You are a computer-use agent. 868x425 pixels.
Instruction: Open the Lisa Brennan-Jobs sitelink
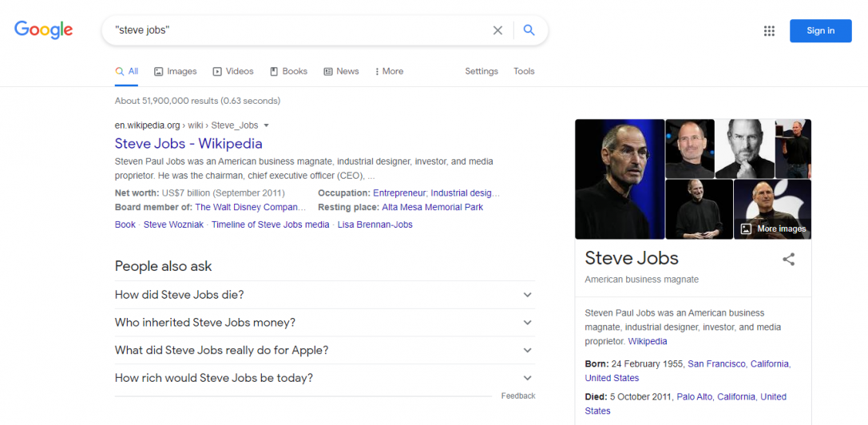pos(375,224)
